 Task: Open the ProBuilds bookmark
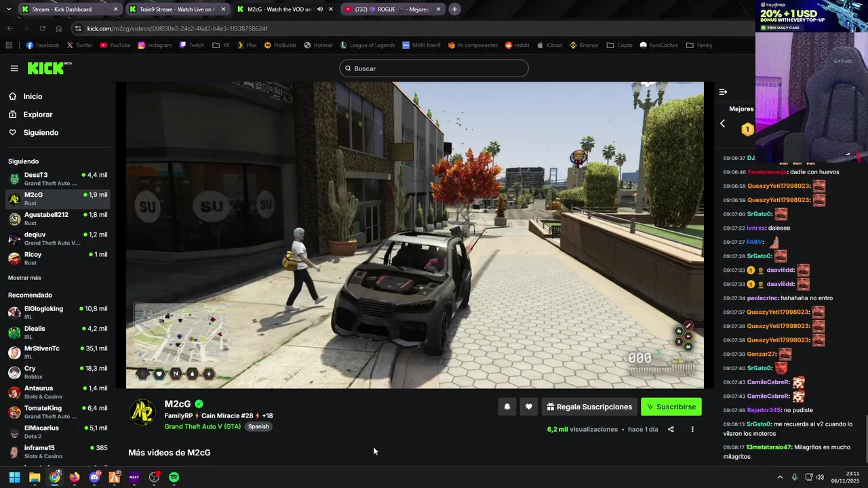(x=280, y=45)
